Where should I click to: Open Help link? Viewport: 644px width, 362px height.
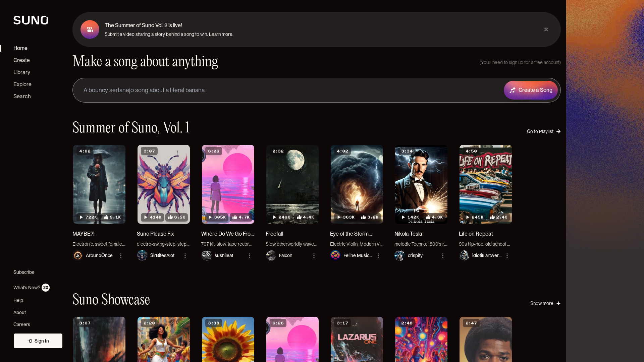click(18, 300)
